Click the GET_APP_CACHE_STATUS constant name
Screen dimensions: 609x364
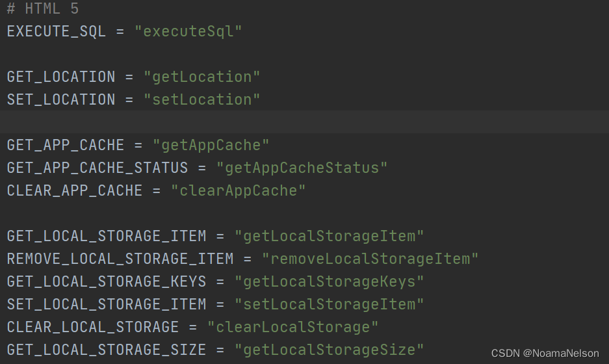[x=97, y=168]
